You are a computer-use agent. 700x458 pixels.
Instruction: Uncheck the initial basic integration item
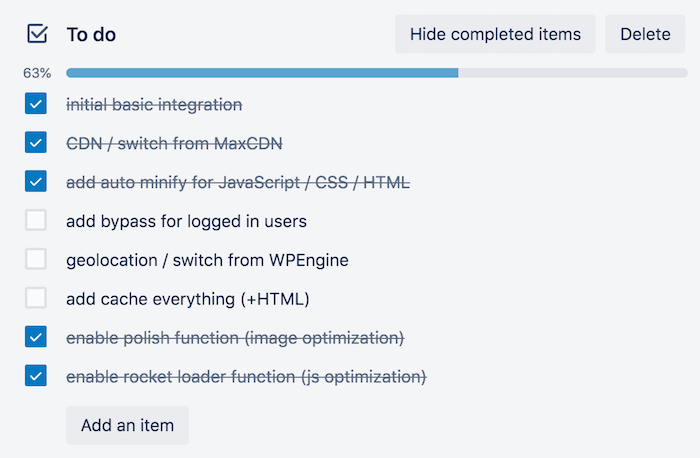[36, 104]
